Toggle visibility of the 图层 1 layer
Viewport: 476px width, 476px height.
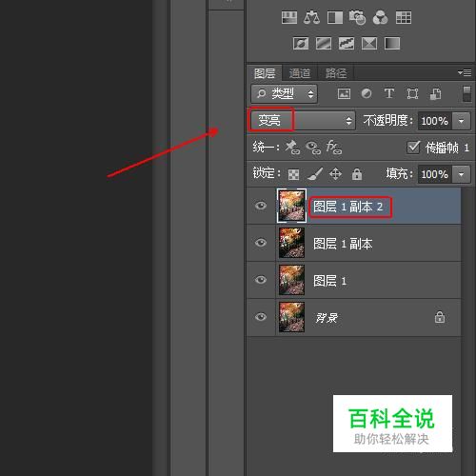pos(261,280)
